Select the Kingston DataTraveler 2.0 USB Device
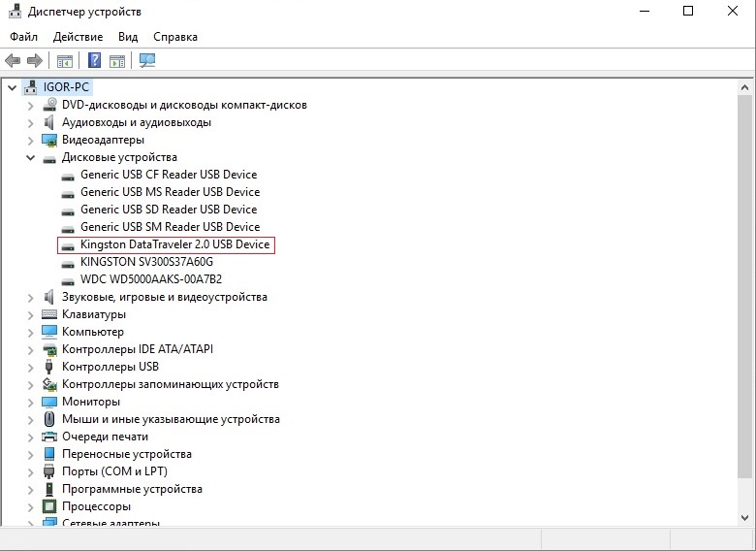The height and width of the screenshot is (551, 756). 174,244
